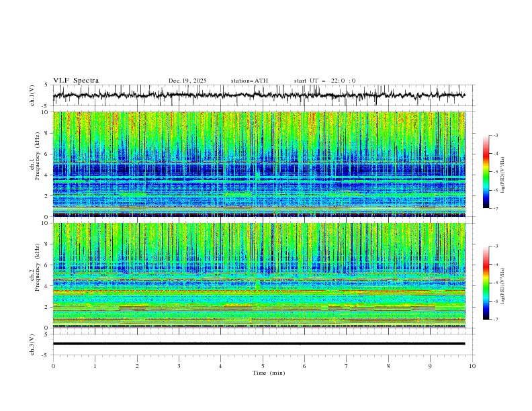Click the "8" kHz tick of ch.1 spectrogram
Viewport: 532px width, 411px height.
click(x=48, y=133)
